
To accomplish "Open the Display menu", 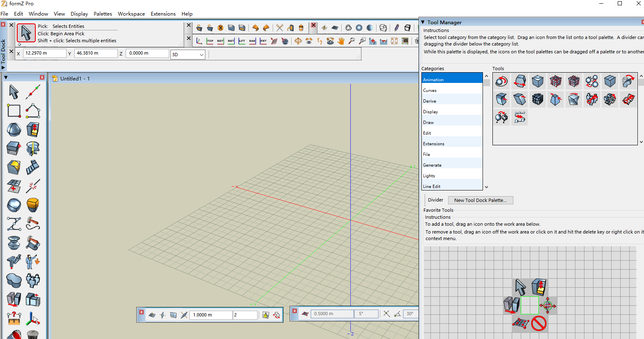I will point(79,14).
